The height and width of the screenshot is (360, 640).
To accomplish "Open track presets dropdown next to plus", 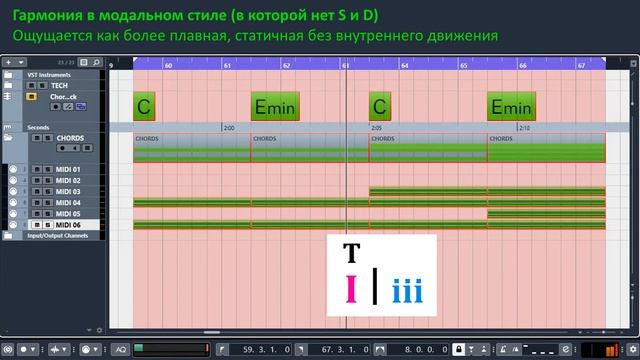I will [21, 62].
